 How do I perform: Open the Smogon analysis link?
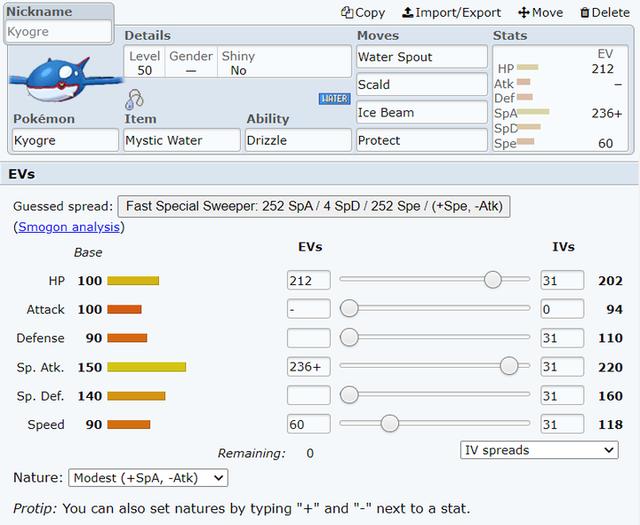[x=69, y=227]
